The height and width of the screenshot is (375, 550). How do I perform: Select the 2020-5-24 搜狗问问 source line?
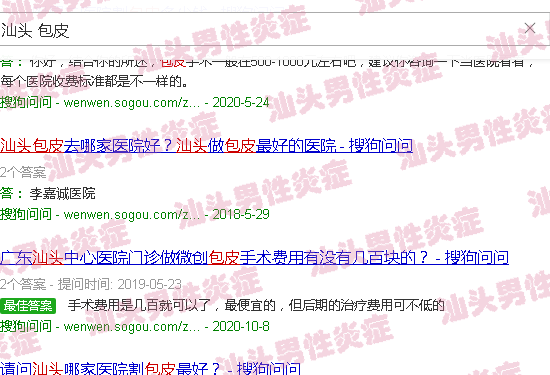[135, 102]
